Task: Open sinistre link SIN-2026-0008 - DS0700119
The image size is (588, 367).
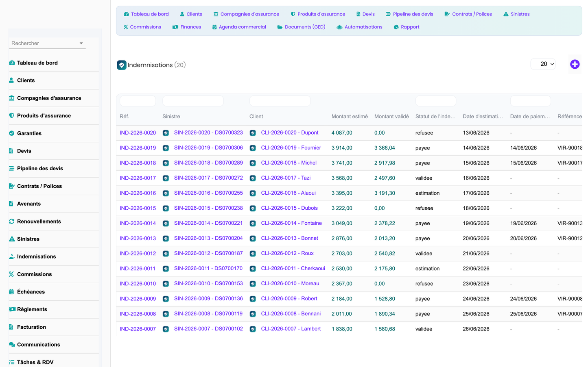Action: pyautogui.click(x=208, y=314)
